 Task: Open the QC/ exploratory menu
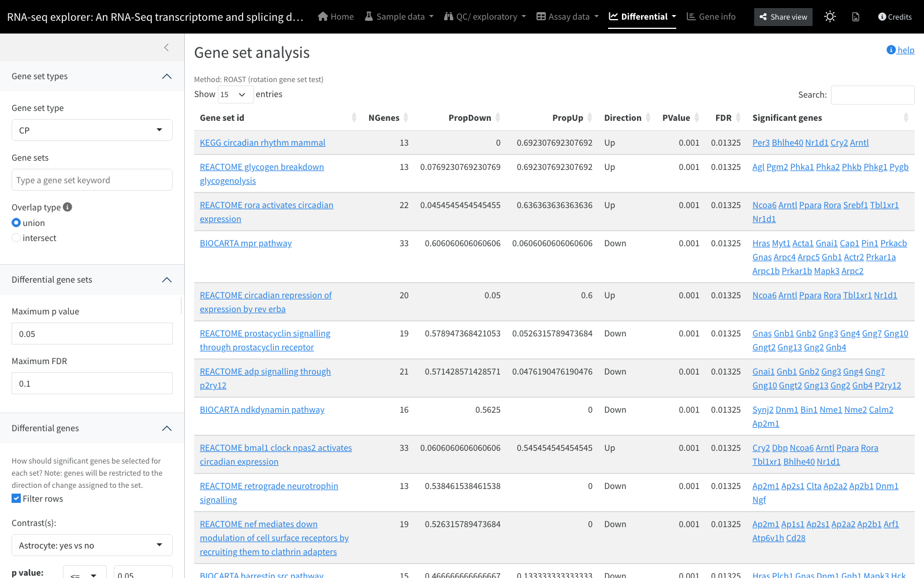[x=485, y=17]
